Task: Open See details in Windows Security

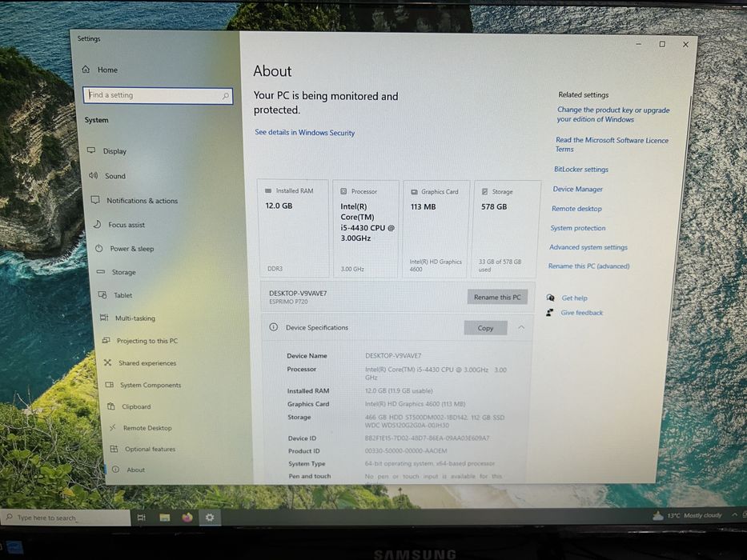Action: [x=304, y=132]
